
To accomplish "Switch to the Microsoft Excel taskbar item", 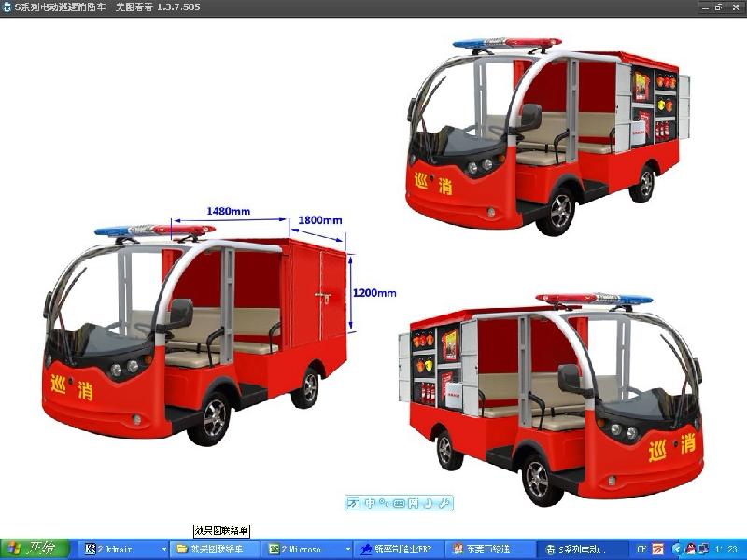I will click(x=305, y=549).
